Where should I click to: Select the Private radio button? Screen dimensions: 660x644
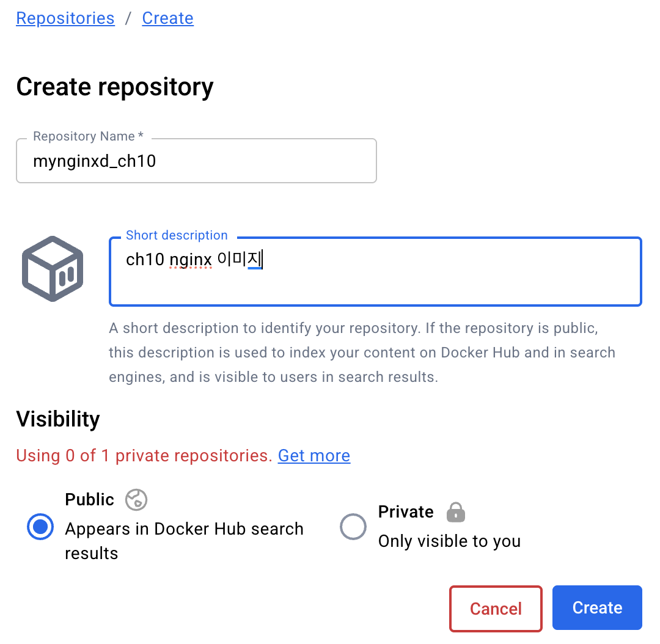click(x=353, y=526)
